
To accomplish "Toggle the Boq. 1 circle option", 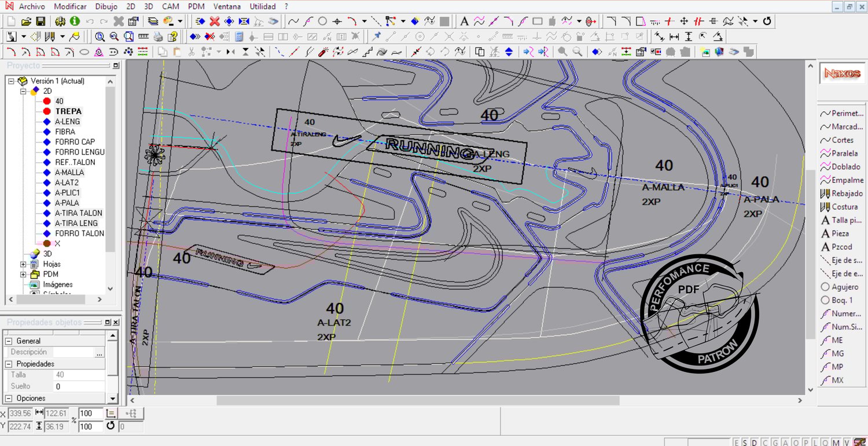I will (x=836, y=300).
